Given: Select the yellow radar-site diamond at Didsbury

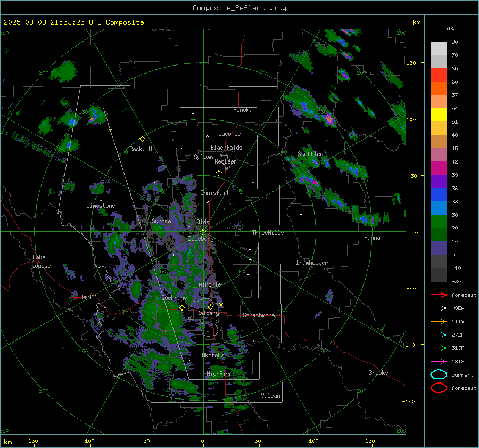Looking at the screenshot, I should (x=203, y=232).
